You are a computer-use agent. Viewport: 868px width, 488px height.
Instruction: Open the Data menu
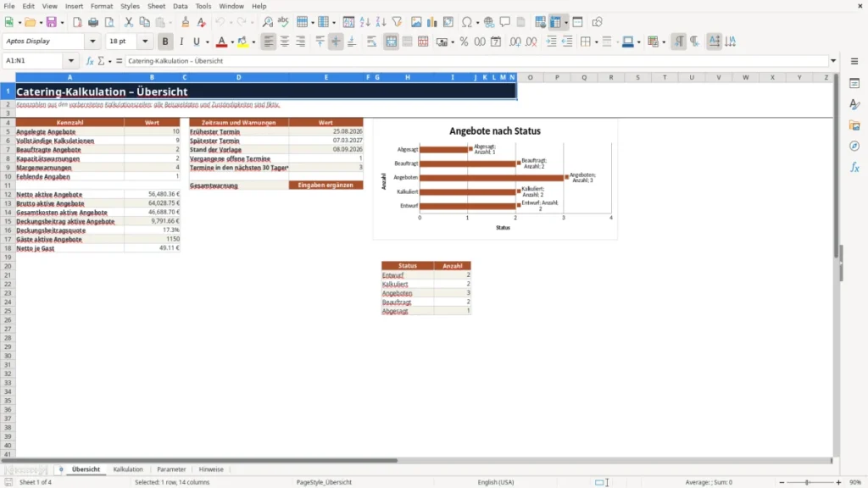(x=180, y=6)
